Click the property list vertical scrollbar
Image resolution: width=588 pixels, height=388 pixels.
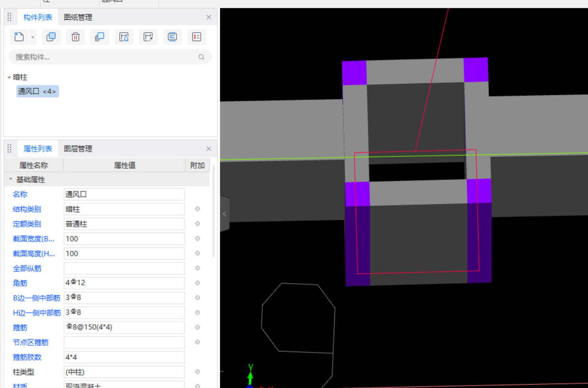214,211
